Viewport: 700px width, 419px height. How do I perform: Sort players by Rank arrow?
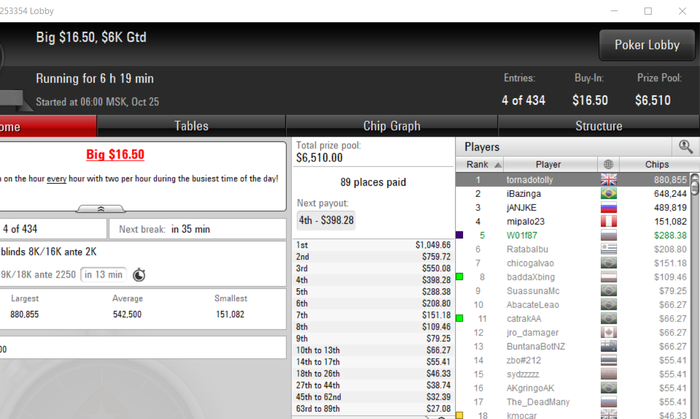[x=498, y=165]
